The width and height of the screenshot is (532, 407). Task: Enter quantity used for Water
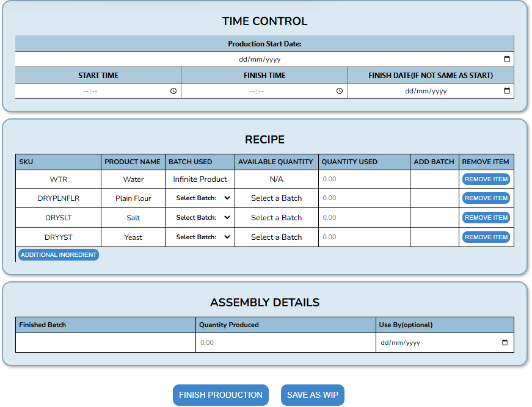click(363, 179)
